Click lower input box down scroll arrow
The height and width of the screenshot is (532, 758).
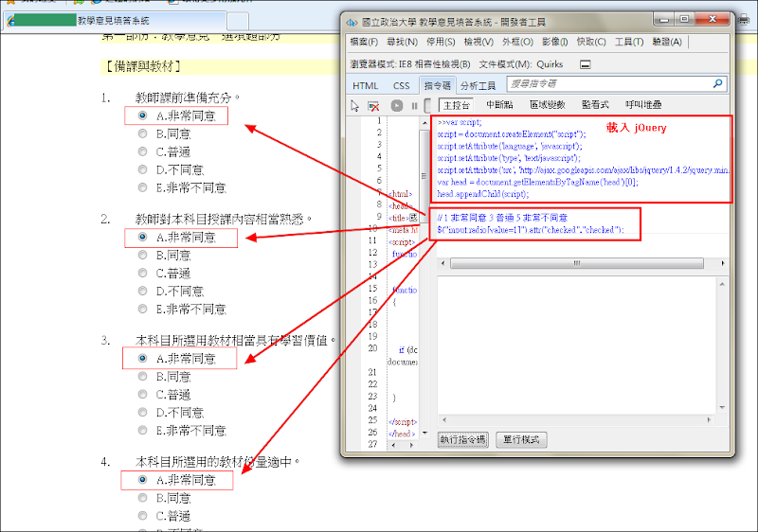[722, 408]
